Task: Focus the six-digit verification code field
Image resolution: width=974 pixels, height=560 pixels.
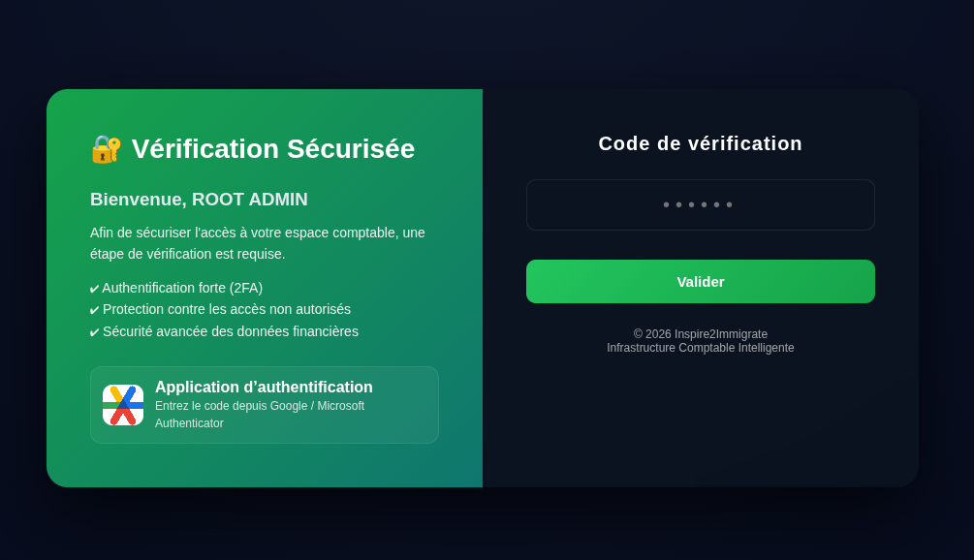Action: [x=700, y=204]
